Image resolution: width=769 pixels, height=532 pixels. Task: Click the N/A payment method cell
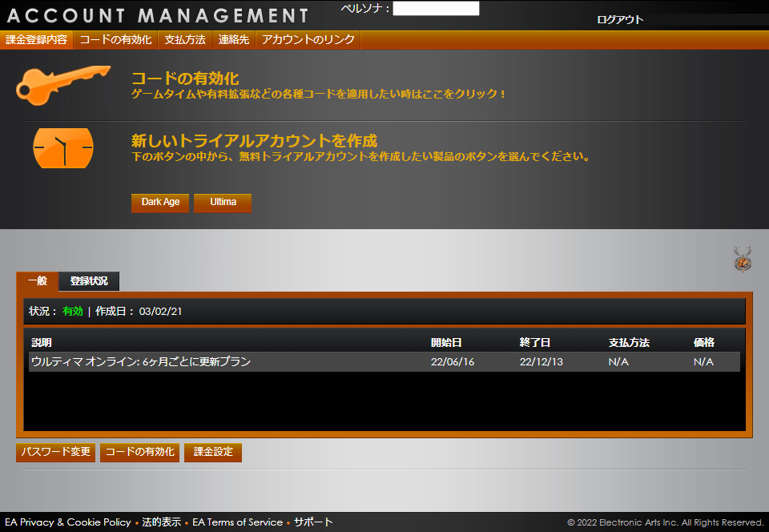tap(618, 362)
